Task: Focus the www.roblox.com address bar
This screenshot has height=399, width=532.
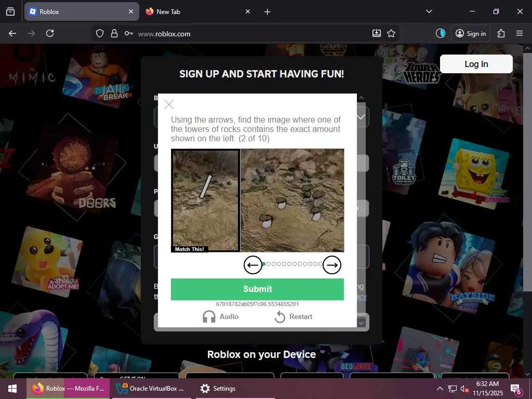Action: (x=251, y=34)
